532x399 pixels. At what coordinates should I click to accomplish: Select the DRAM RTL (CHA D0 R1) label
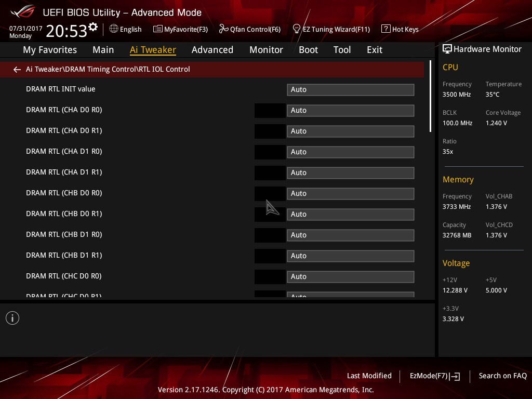click(x=64, y=130)
